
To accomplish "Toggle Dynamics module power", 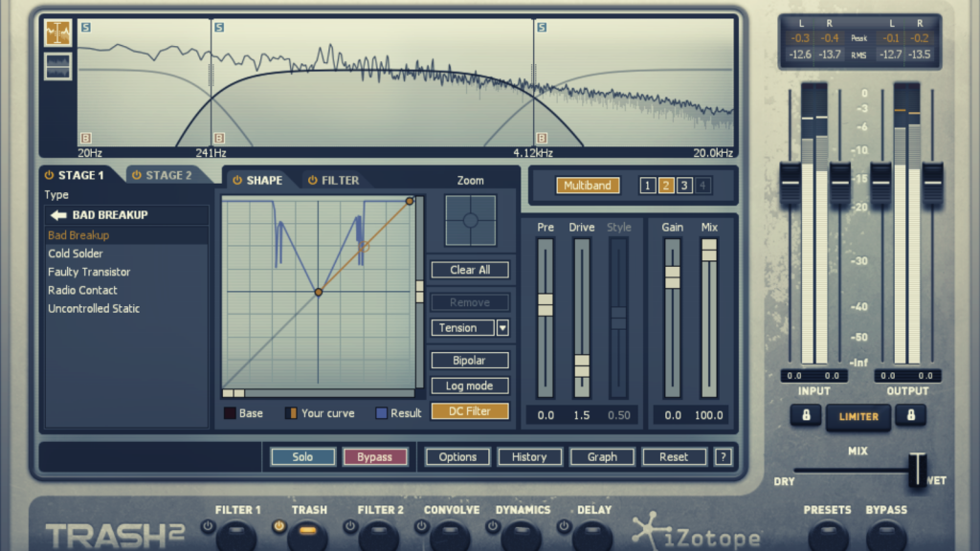I will point(493,527).
